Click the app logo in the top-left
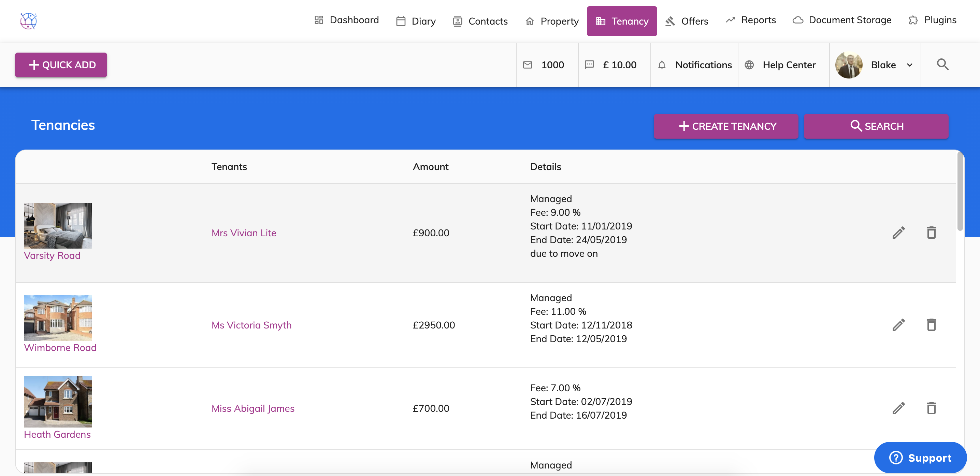980x476 pixels. tap(29, 21)
